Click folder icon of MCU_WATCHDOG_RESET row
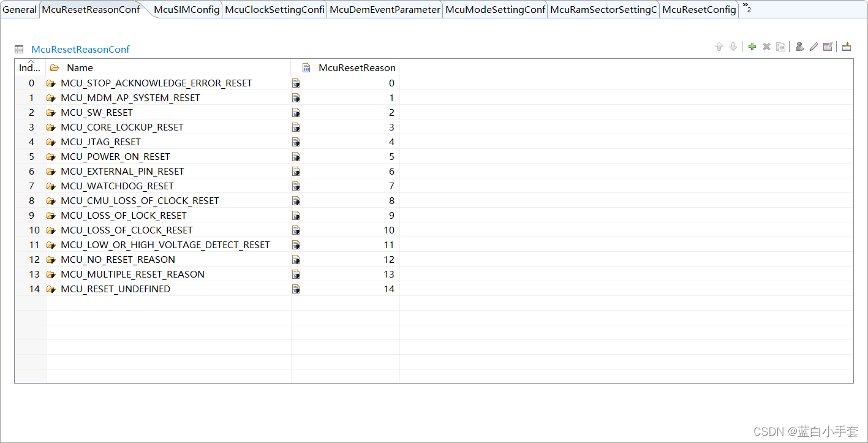 (51, 186)
